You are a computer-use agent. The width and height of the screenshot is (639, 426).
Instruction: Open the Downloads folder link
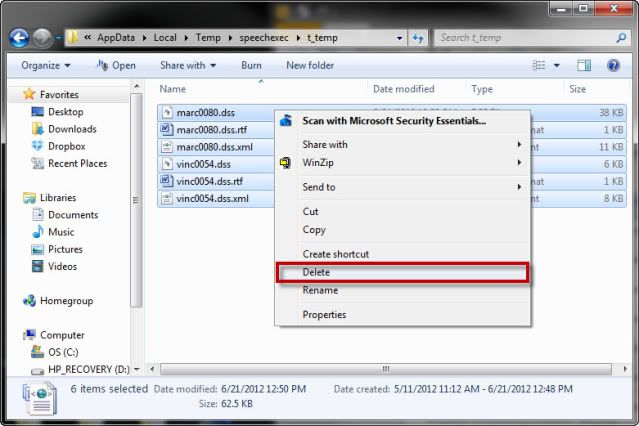(x=72, y=129)
